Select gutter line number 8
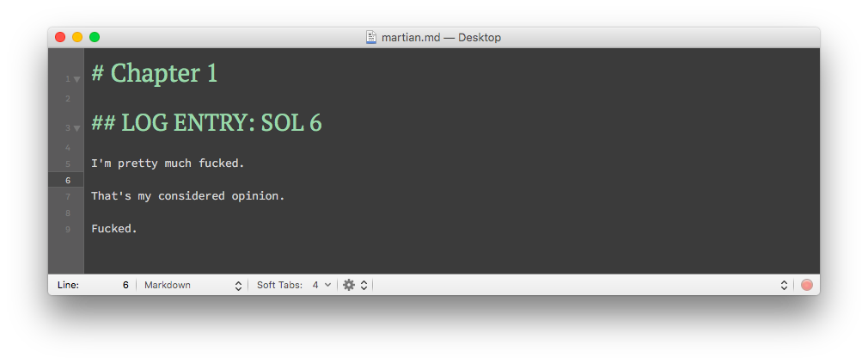This screenshot has height=364, width=868. click(x=68, y=213)
